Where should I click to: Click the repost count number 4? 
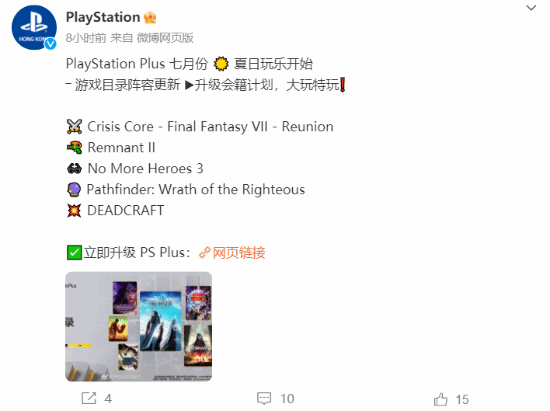tap(108, 399)
